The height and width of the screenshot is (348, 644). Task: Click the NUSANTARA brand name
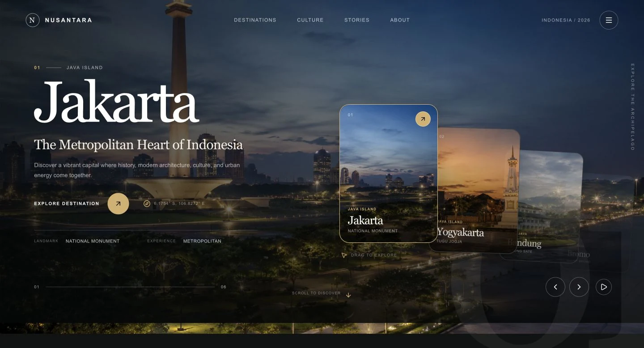pyautogui.click(x=68, y=20)
